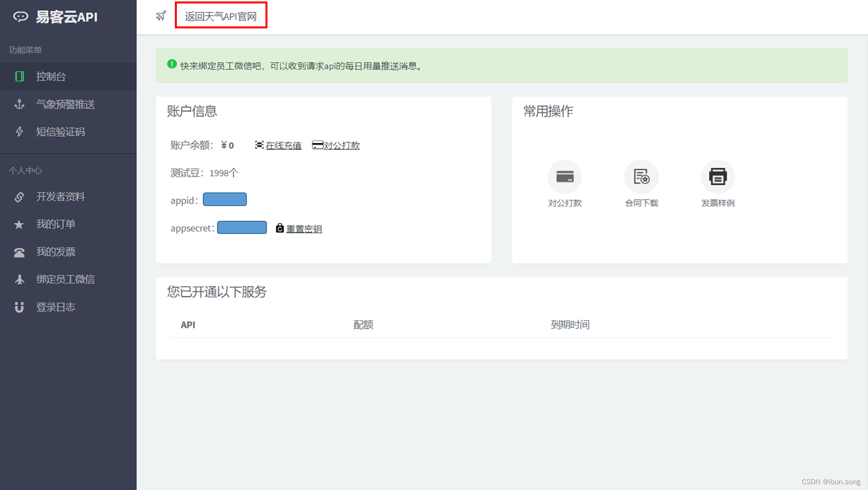This screenshot has height=490, width=868.
Task: Click the 重置密钥 link
Action: coord(304,229)
